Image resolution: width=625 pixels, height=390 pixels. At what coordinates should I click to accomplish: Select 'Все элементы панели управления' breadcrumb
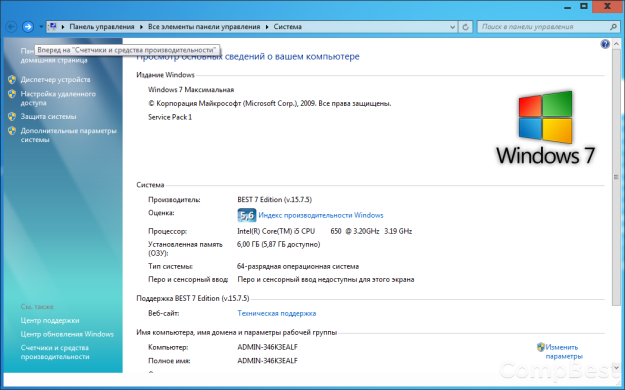click(x=204, y=27)
